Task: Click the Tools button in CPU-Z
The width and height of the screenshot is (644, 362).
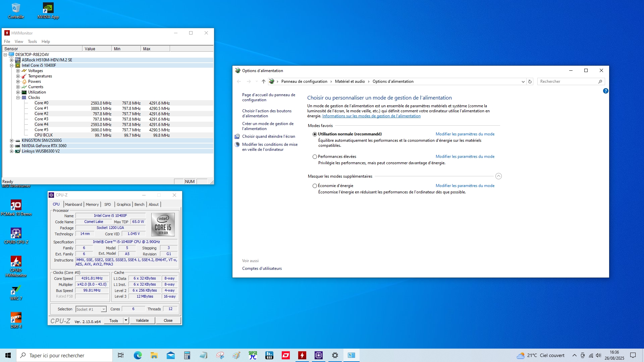Action: click(114, 320)
